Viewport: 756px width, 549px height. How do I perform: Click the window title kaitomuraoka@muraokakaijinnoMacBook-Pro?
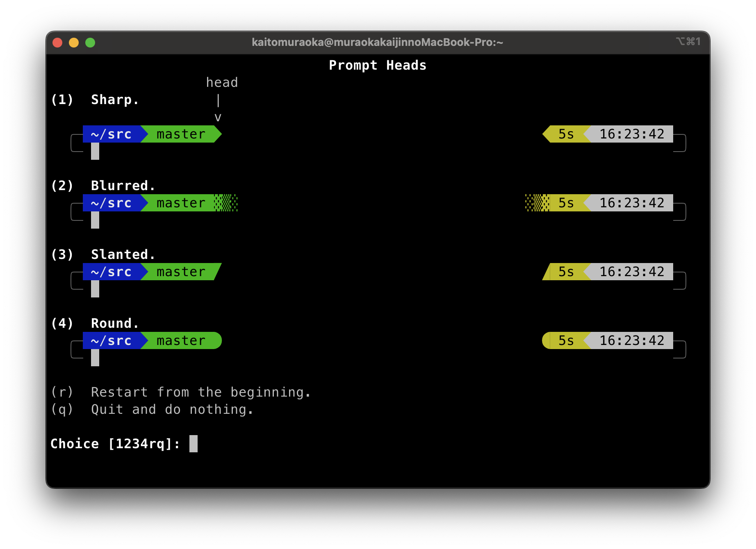377,42
